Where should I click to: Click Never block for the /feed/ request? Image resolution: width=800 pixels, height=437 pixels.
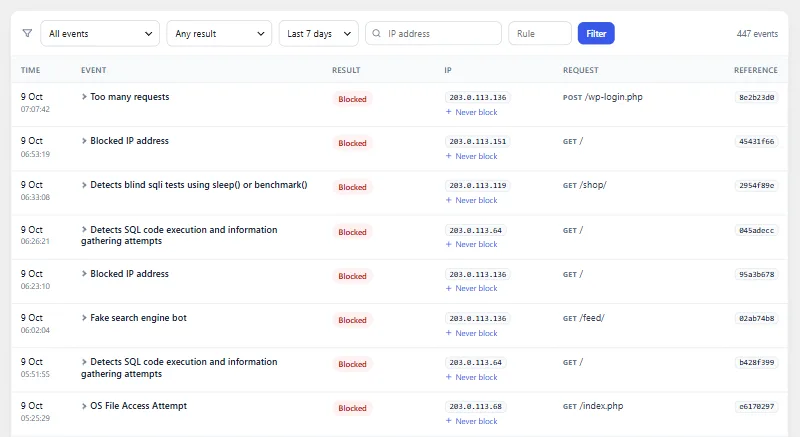coord(471,333)
